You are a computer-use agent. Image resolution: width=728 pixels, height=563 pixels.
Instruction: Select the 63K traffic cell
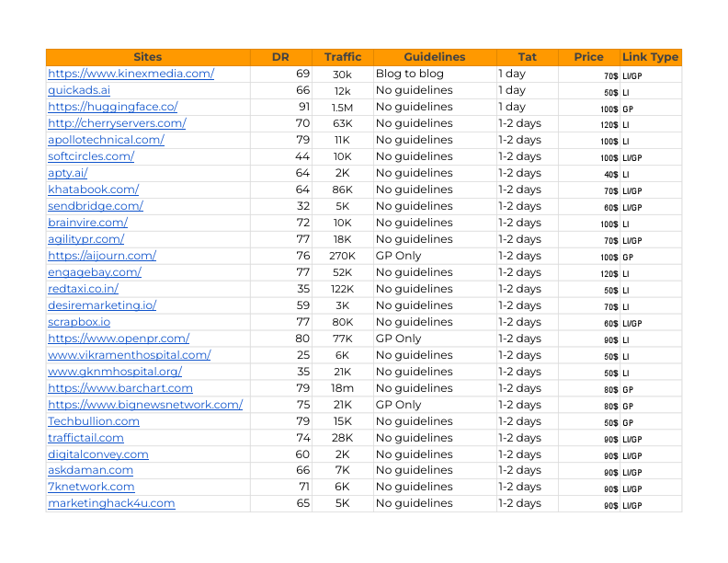coord(343,123)
